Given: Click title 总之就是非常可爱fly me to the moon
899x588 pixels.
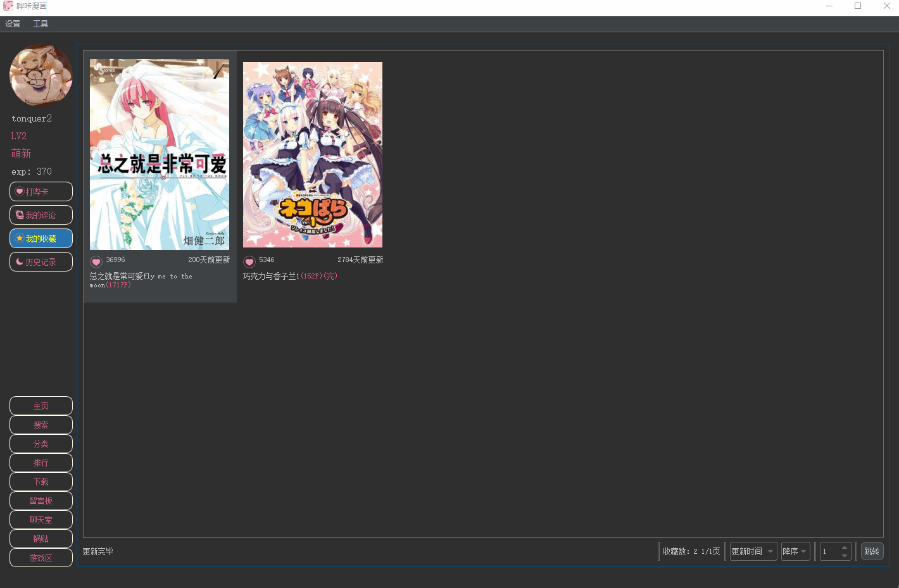Looking at the screenshot, I should 141,280.
